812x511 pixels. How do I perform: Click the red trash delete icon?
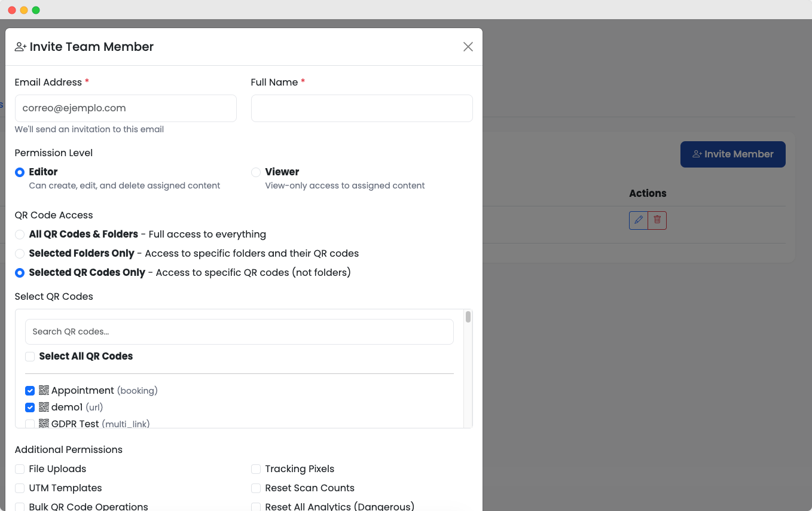tap(657, 220)
